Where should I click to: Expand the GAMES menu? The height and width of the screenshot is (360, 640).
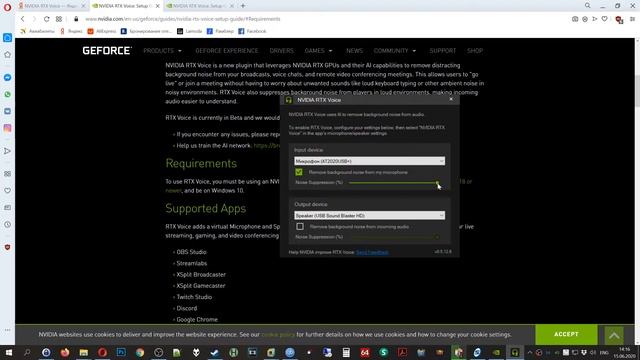click(318, 51)
